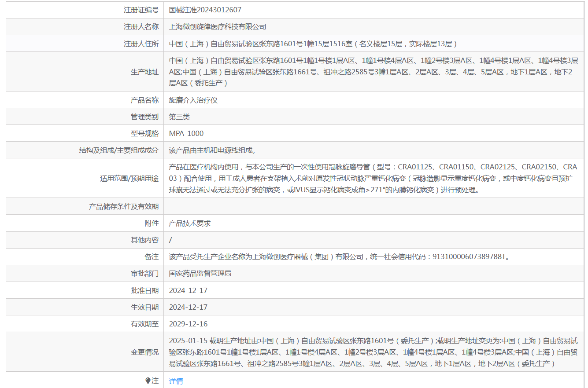588x388 pixels.
Task: Click the 备注 label
Action: click(x=152, y=256)
